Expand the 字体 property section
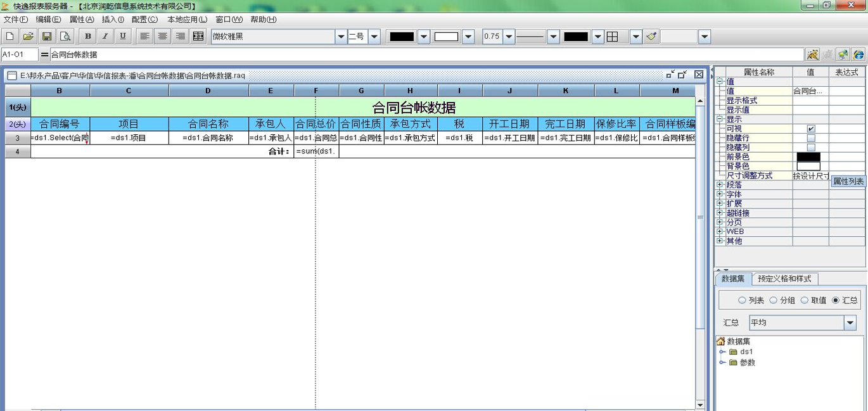 click(720, 194)
